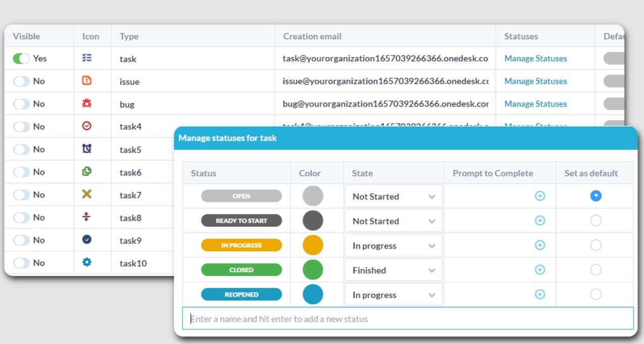Click the READY TO START status pill
The width and height of the screenshot is (644, 344).
[241, 220]
